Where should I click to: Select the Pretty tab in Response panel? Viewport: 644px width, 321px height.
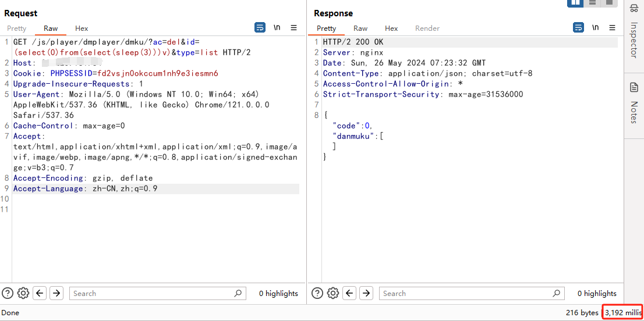pyautogui.click(x=326, y=28)
